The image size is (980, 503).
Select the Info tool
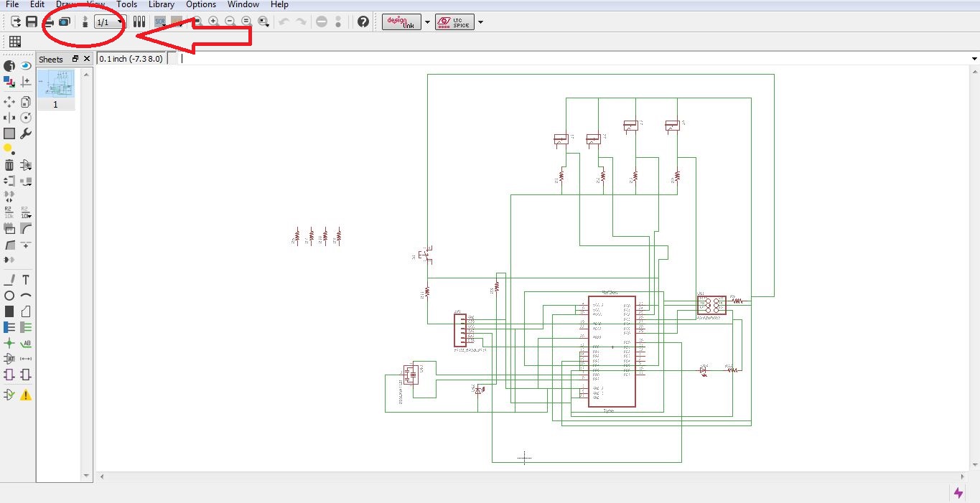point(9,66)
